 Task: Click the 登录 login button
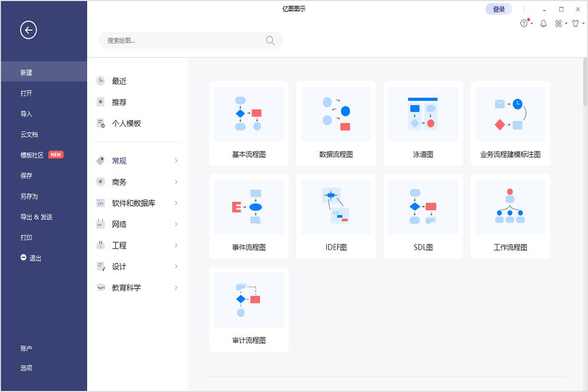pyautogui.click(x=499, y=9)
